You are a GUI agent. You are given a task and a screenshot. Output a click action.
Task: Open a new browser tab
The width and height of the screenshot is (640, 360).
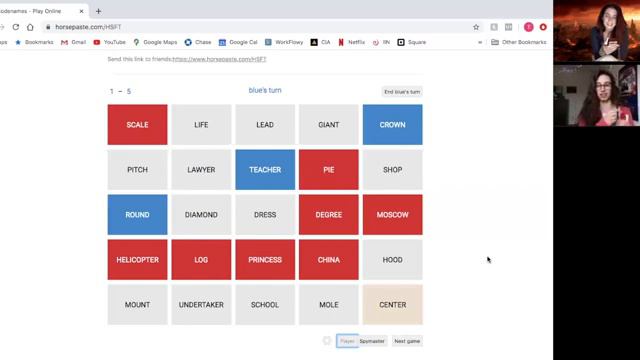tap(98, 11)
